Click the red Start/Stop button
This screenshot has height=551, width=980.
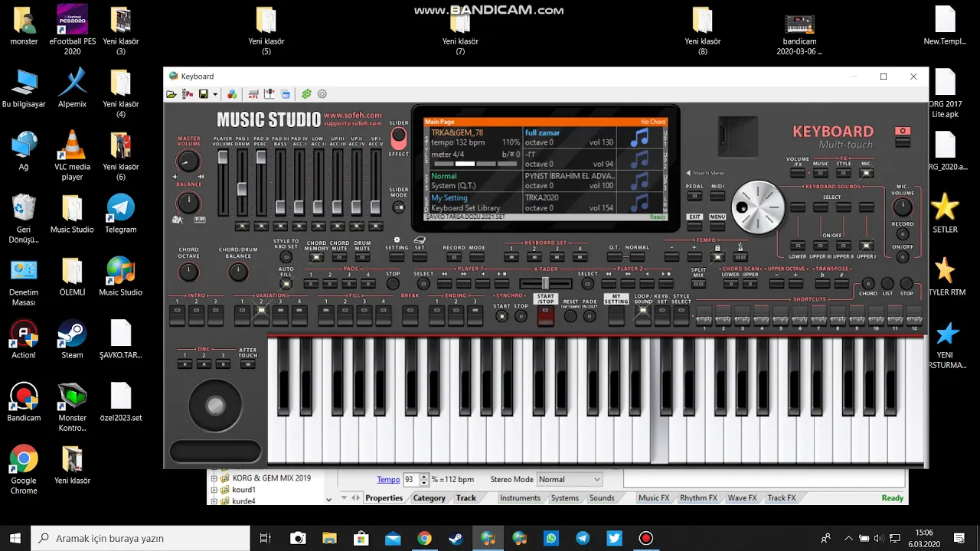[545, 316]
